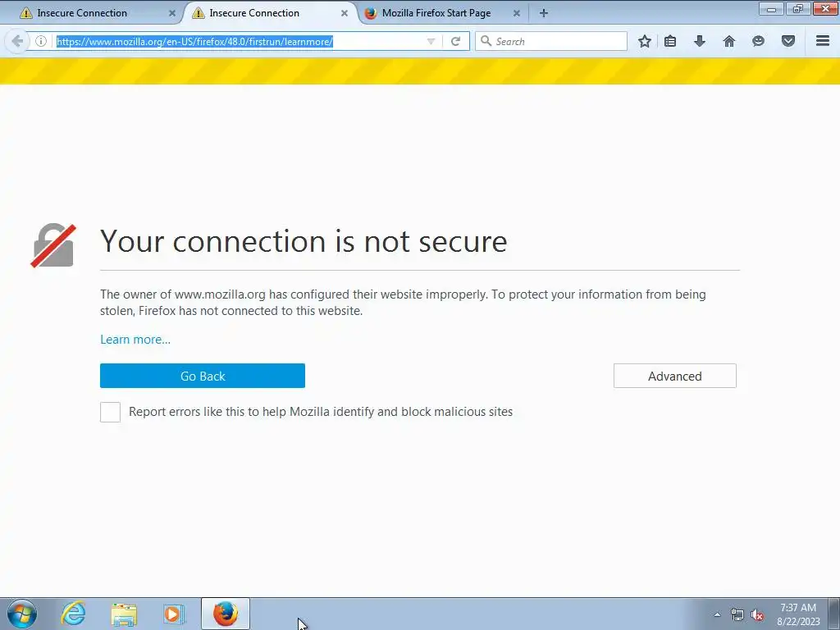Bookmark this page with star icon
This screenshot has width=840, height=630.
[x=645, y=41]
